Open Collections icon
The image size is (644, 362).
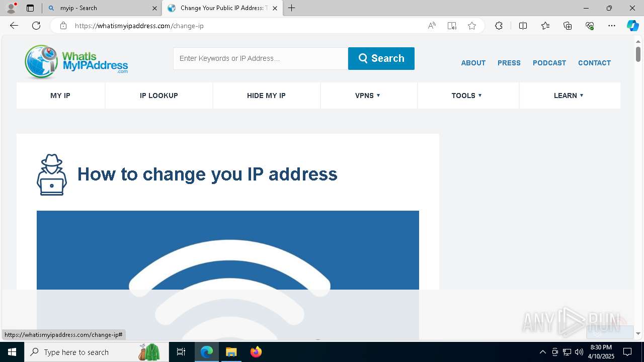568,26
